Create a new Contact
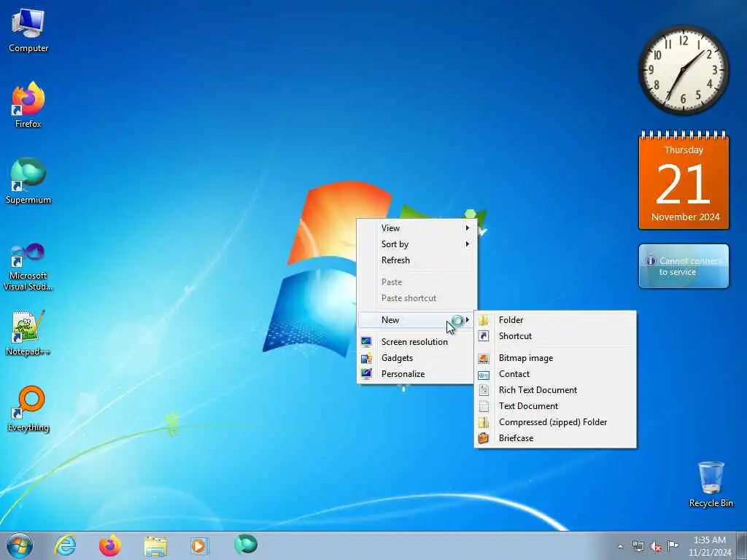 pyautogui.click(x=555, y=374)
